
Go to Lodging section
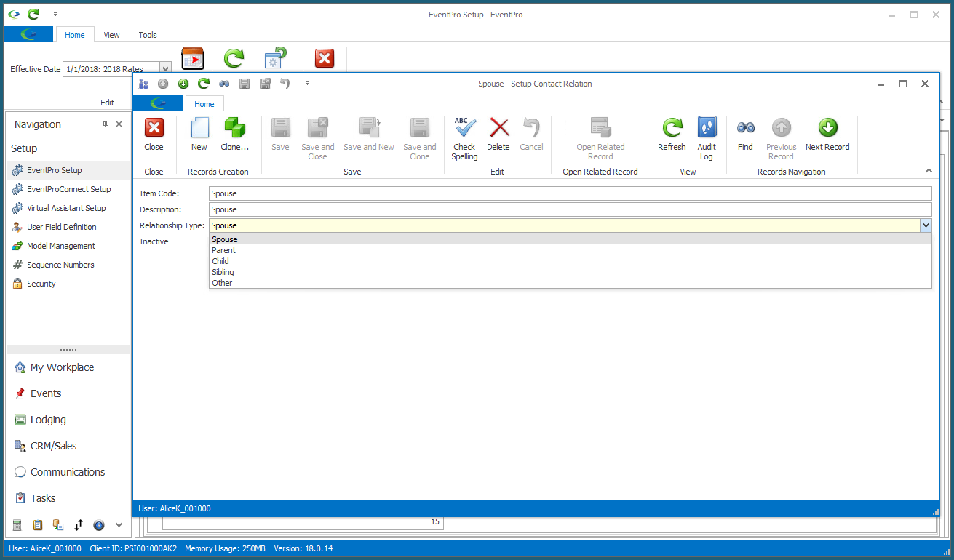[68, 420]
